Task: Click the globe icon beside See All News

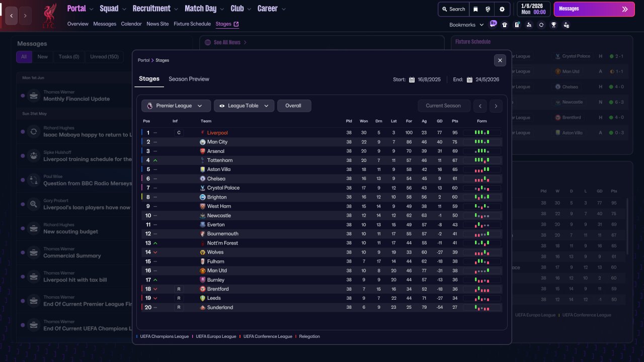Action: coord(207,43)
